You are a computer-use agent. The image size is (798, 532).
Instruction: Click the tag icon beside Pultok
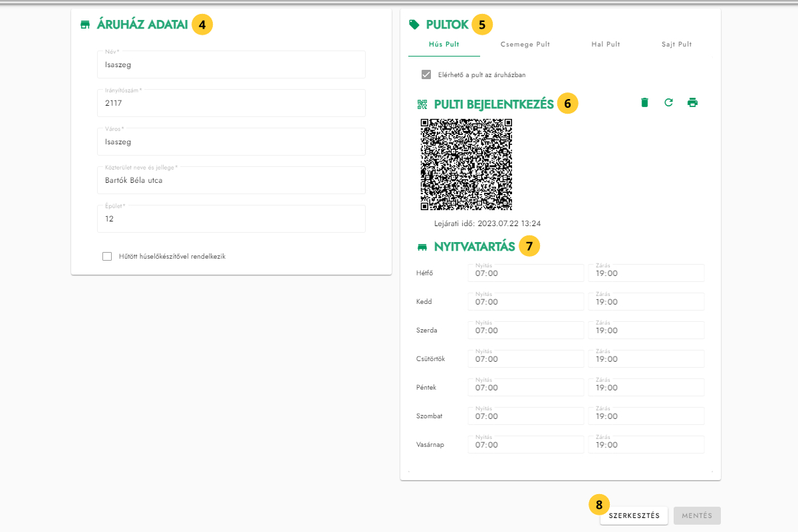point(414,25)
